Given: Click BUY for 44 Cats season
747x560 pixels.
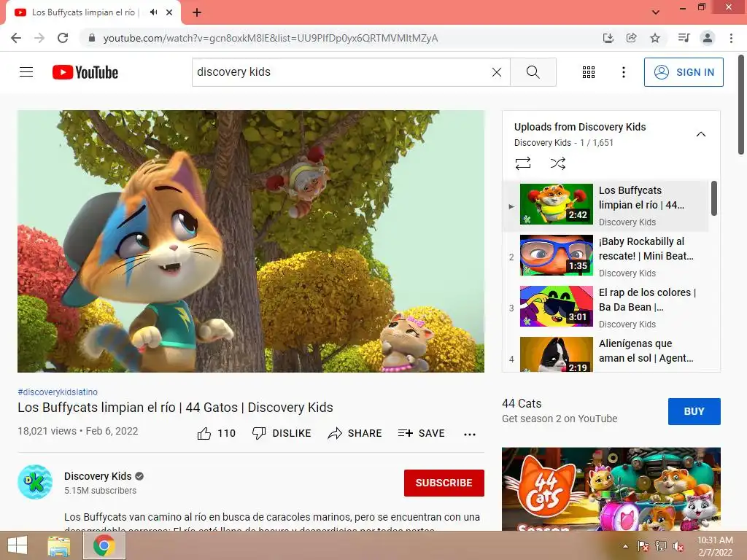Looking at the screenshot, I should pos(694,411).
